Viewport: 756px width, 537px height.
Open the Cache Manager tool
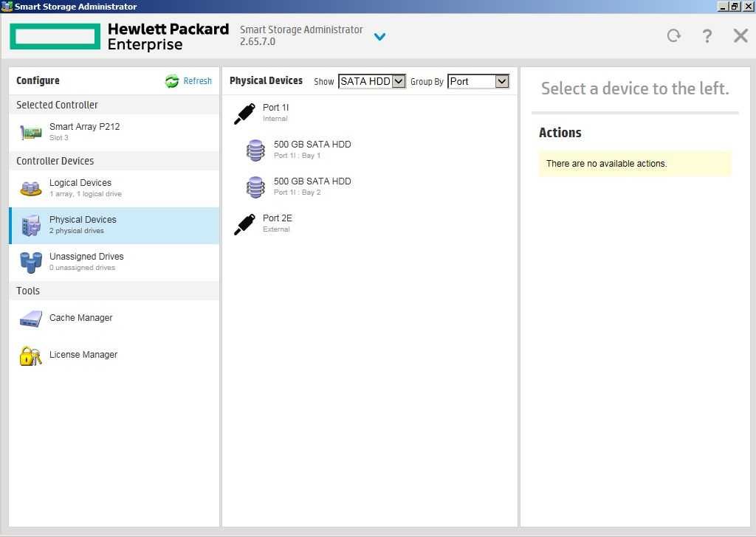pyautogui.click(x=114, y=319)
